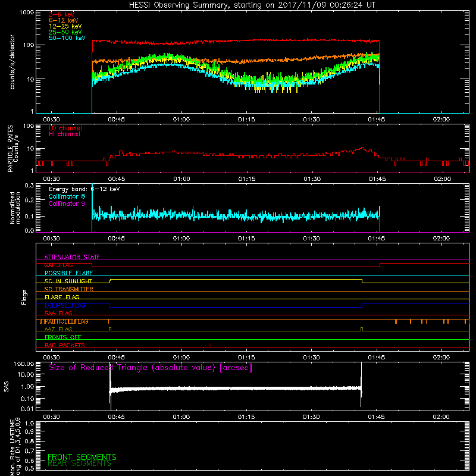Click the 'counts/s/detector' axis label
Image resolution: width=476 pixels, height=476 pixels.
[x=12, y=62]
